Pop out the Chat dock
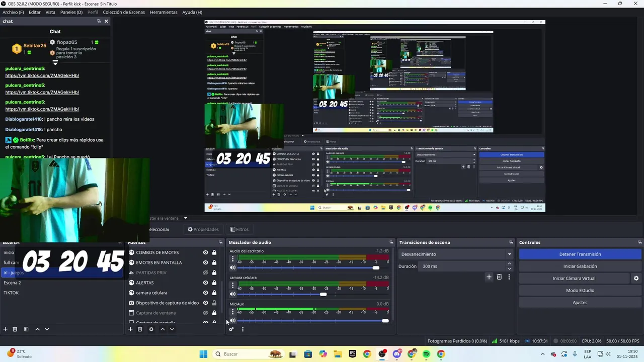Viewport: 644px width, 362px height. [99, 21]
